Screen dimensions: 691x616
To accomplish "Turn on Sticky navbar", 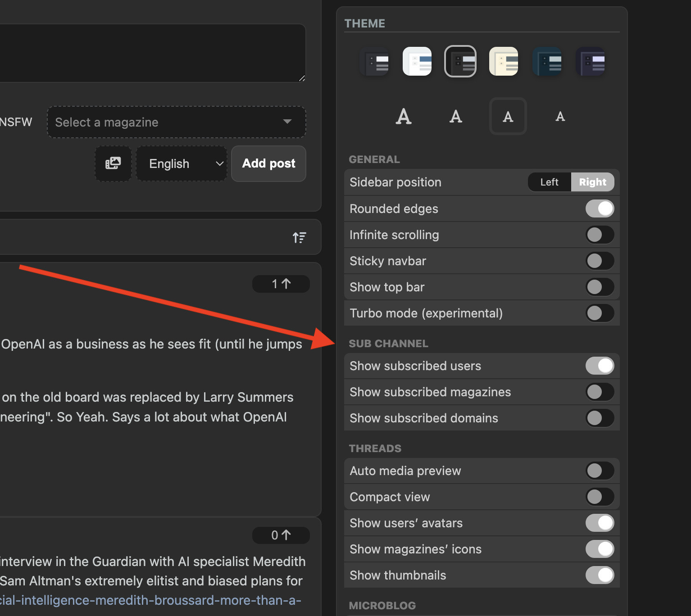I will tap(600, 261).
